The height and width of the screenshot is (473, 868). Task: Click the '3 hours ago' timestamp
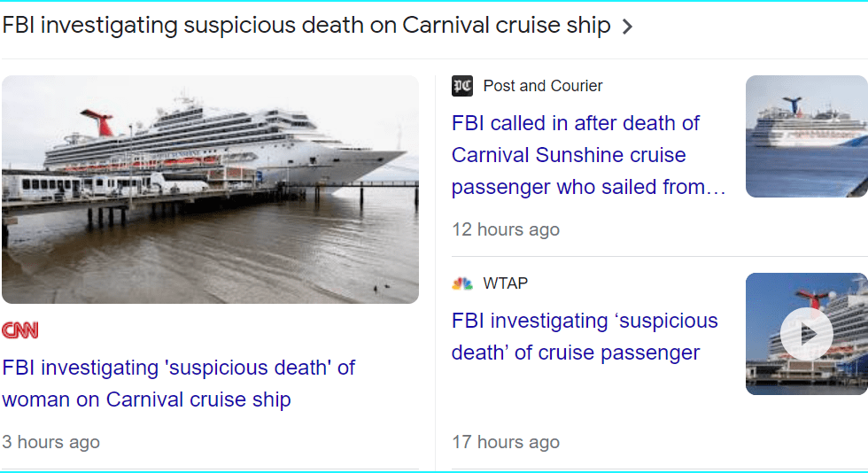coord(50,442)
